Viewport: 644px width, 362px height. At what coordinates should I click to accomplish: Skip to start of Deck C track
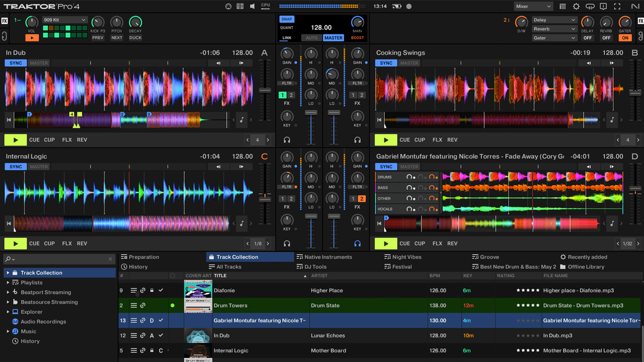click(x=9, y=224)
